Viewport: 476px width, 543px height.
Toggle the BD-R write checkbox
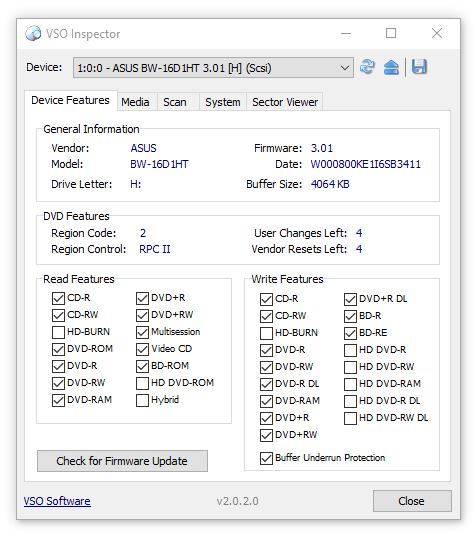tap(350, 316)
